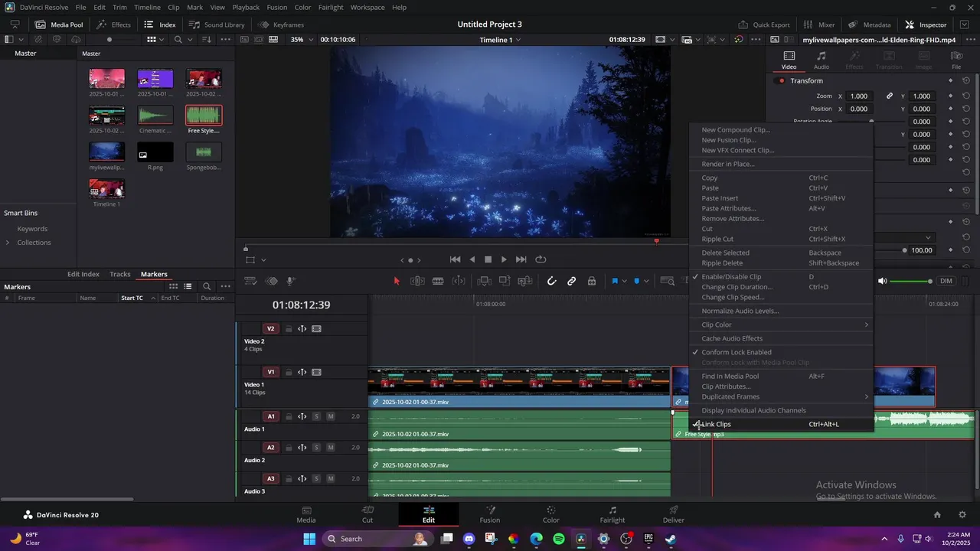Viewport: 980px width, 551px height.
Task: Open project settings gear icon
Action: [x=962, y=515]
